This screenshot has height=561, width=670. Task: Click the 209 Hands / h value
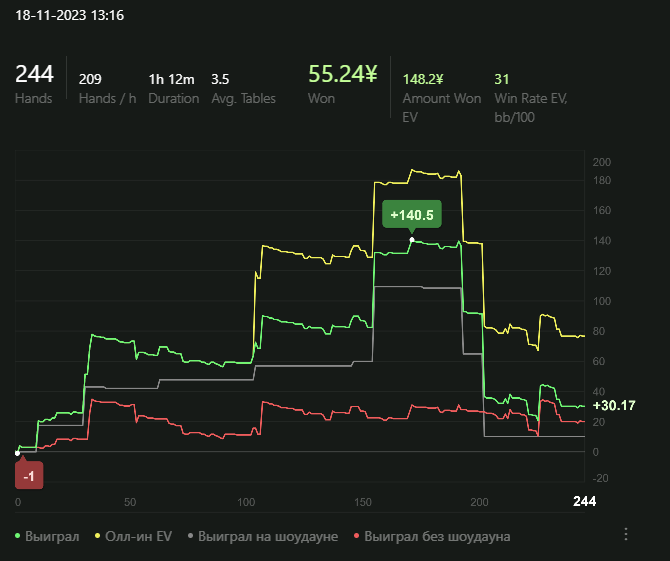pyautogui.click(x=90, y=79)
